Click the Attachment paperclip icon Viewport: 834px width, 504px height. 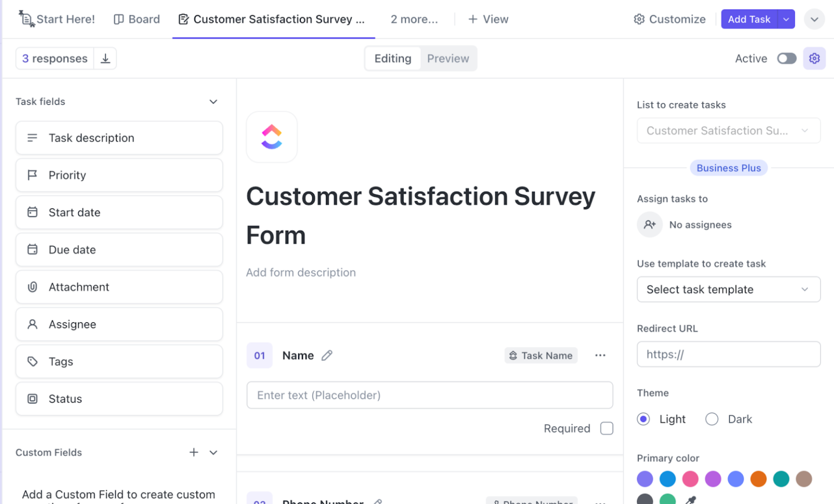point(33,286)
